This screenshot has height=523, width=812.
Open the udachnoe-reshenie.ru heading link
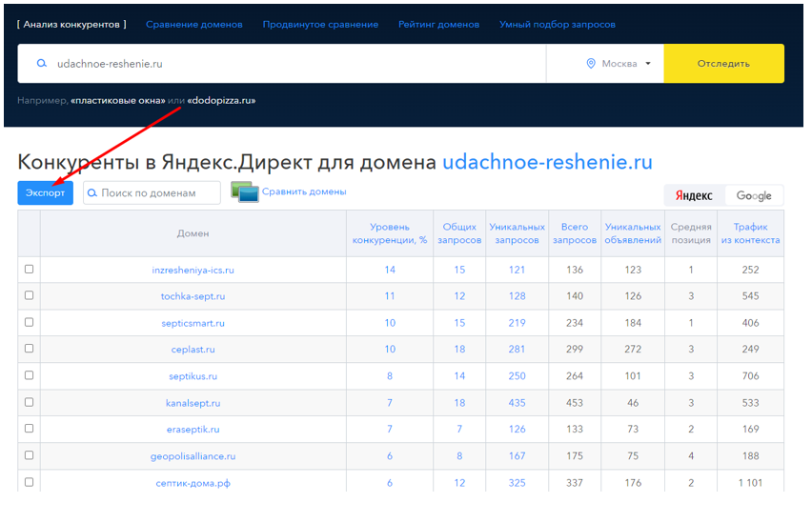click(x=547, y=162)
